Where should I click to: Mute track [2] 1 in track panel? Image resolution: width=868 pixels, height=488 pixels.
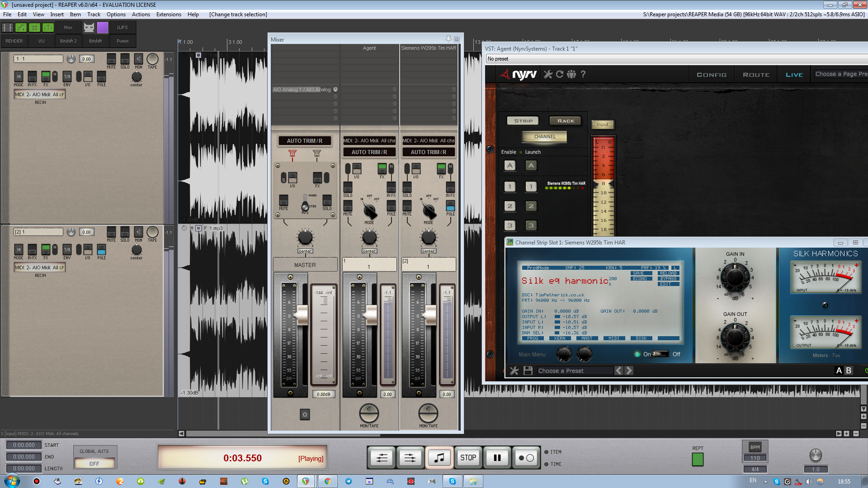coord(111,232)
